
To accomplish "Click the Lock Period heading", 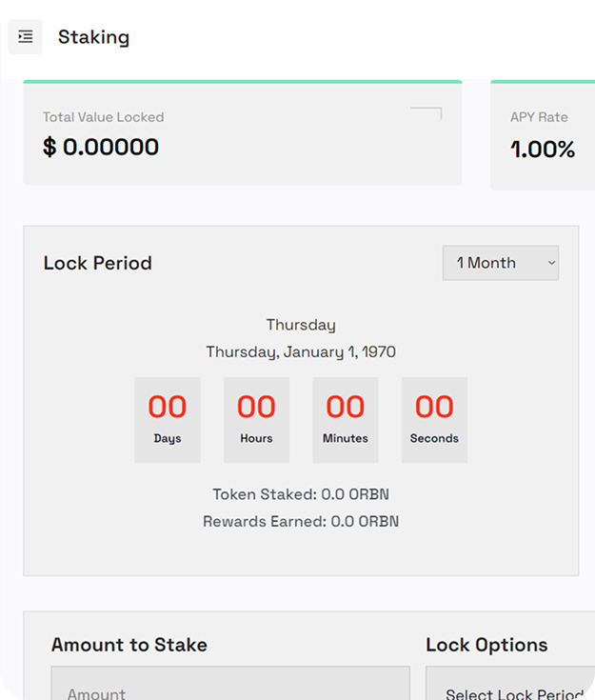I will (97, 264).
